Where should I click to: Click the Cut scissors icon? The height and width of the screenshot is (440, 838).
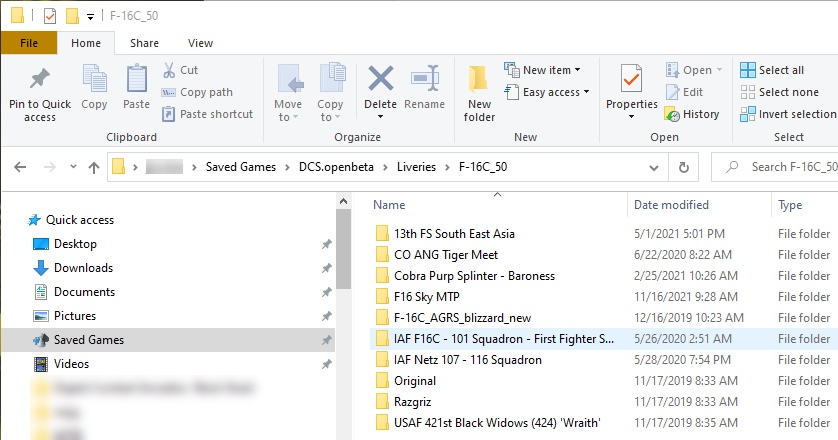pos(169,70)
